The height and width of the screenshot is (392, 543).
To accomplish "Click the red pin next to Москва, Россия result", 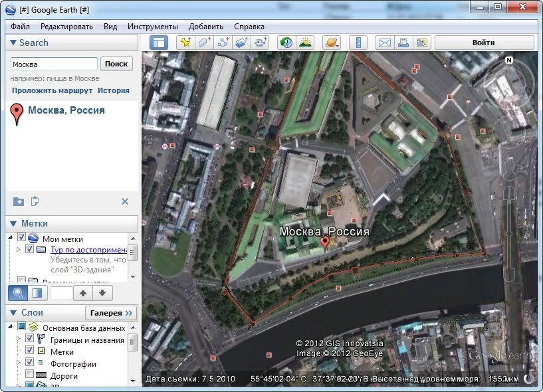I will click(x=17, y=114).
